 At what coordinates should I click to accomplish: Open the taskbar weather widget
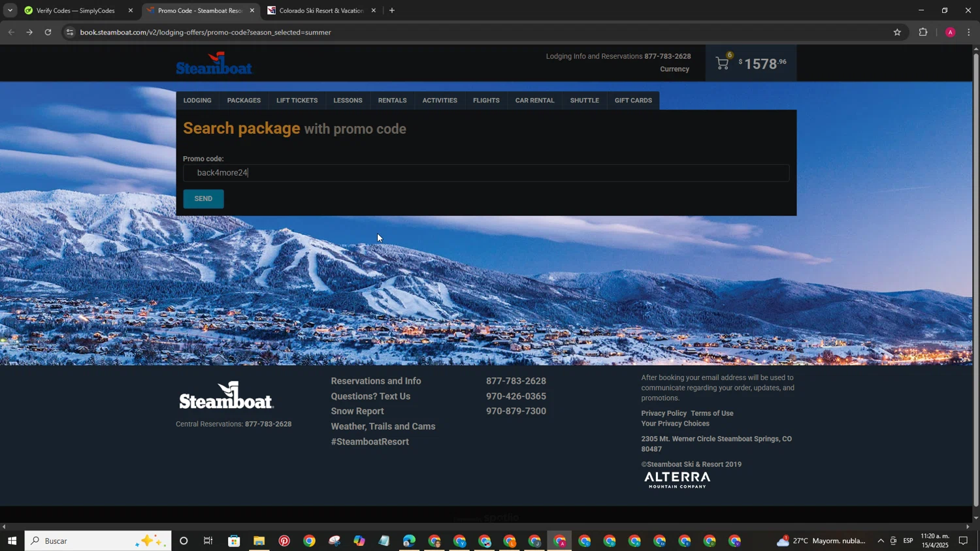[821, 541]
